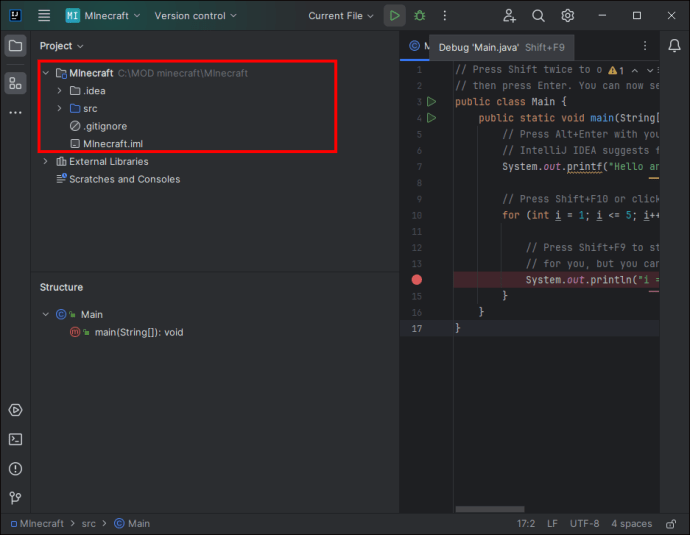Open the Structure tool window icon
This screenshot has width=690, height=535.
pos(15,83)
